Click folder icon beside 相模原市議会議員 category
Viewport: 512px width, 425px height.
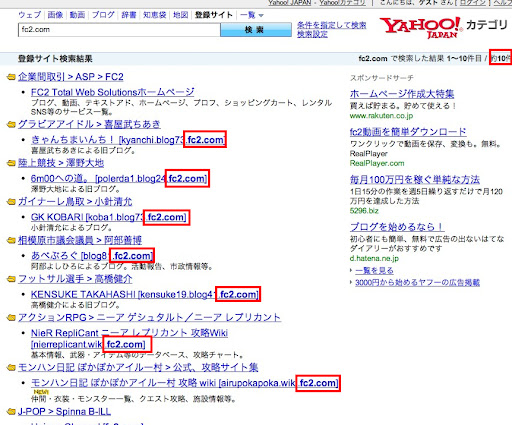tap(11, 240)
